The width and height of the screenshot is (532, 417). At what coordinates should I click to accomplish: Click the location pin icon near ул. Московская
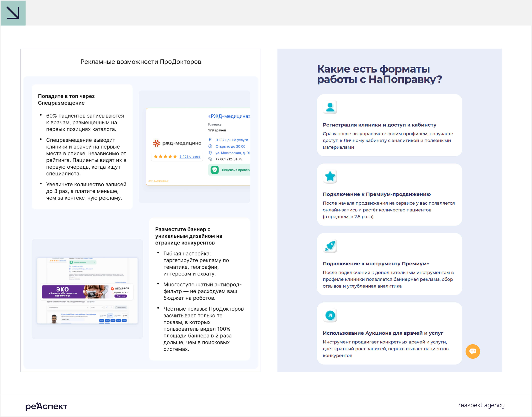pos(210,153)
